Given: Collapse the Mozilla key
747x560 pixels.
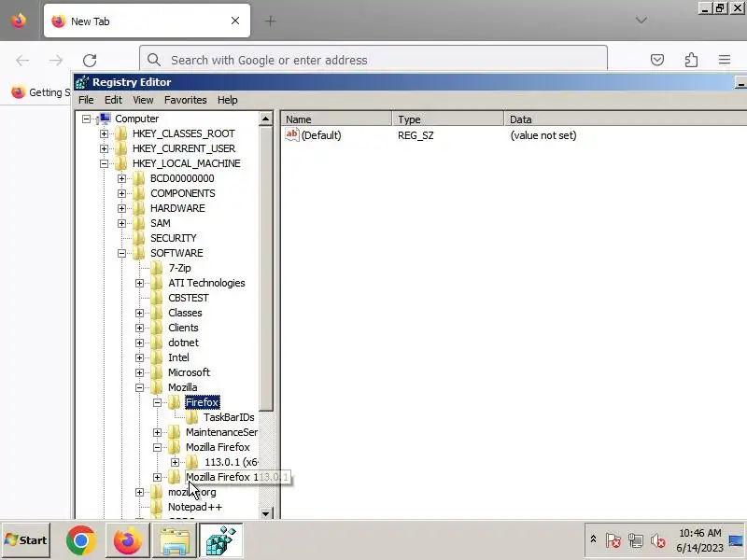Looking at the screenshot, I should [x=139, y=387].
